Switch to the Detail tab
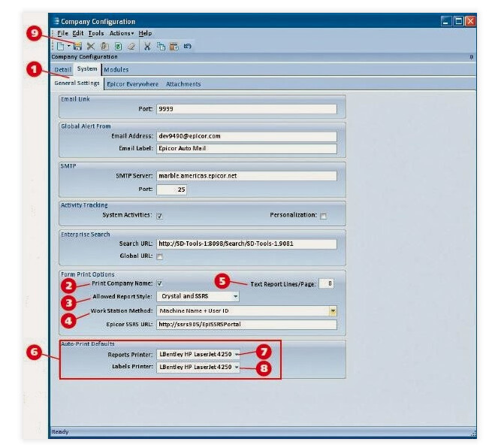 pos(63,70)
